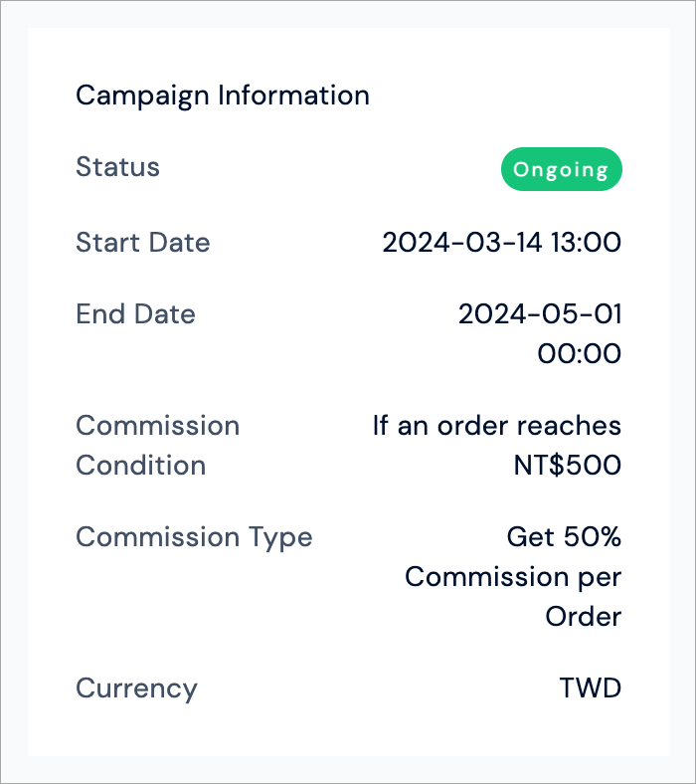Click the Commission Type label
The width and height of the screenshot is (696, 784).
(x=194, y=538)
